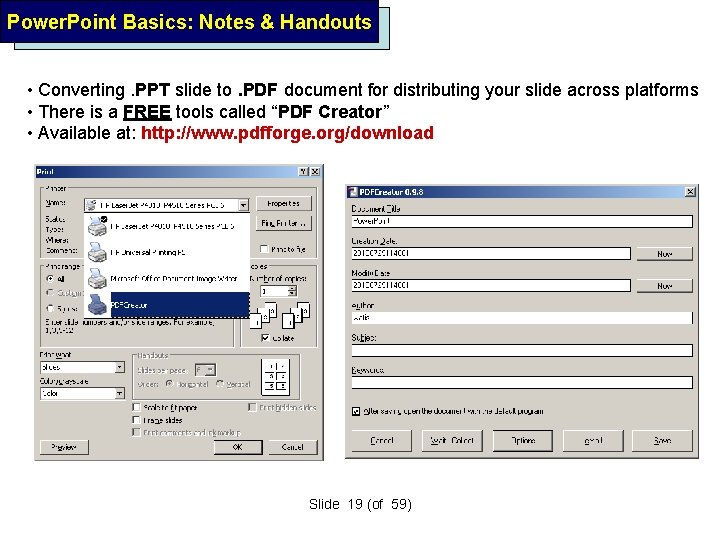Screen dimensions: 720x540
Task: Toggle Print comments and ink markup checkbox
Action: tap(136, 432)
